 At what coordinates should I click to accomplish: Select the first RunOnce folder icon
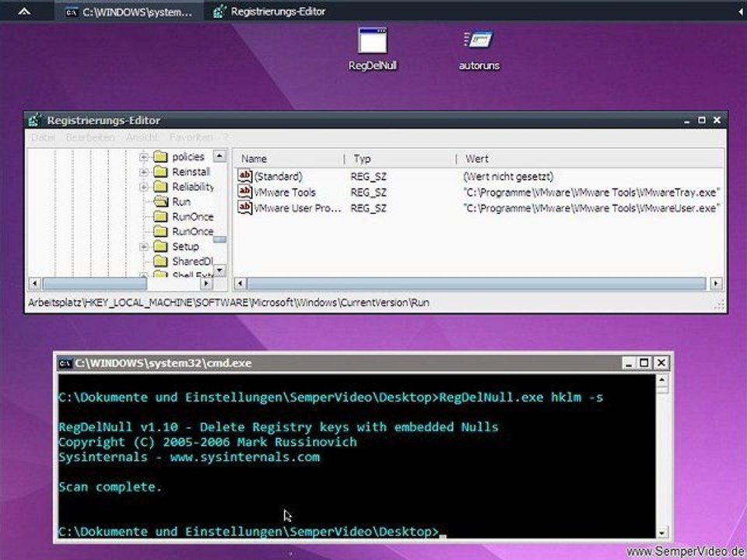coord(161,217)
